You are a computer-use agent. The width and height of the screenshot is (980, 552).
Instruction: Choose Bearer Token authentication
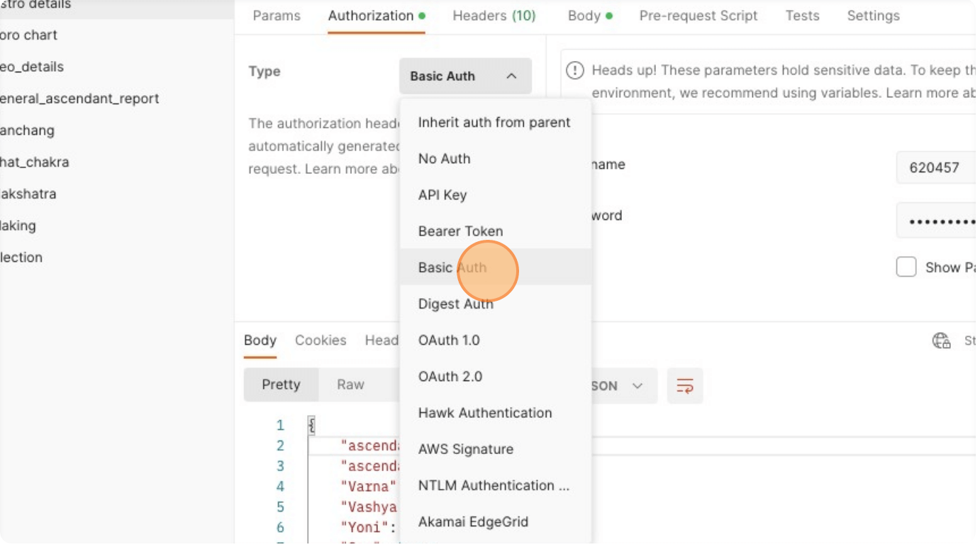point(460,231)
